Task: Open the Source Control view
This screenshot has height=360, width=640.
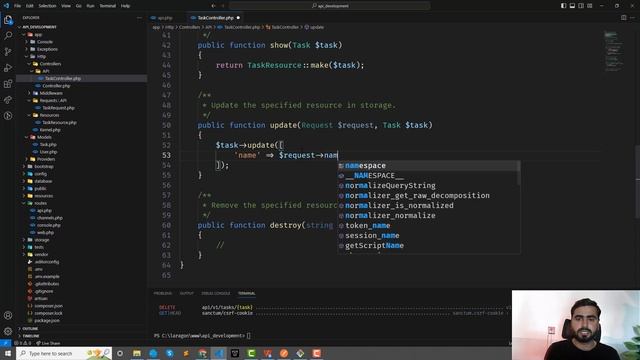Action: pyautogui.click(x=8, y=51)
